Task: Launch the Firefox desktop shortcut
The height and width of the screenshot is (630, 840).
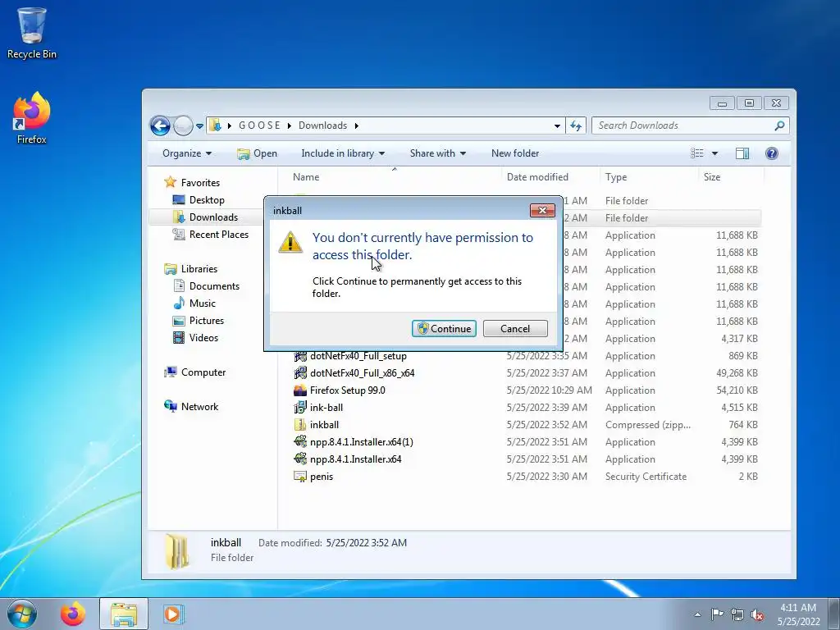Action: click(x=32, y=118)
